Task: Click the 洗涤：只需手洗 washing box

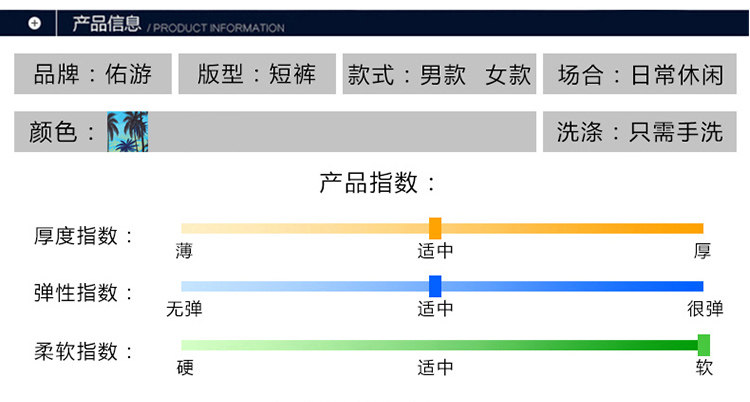Action: [x=639, y=132]
